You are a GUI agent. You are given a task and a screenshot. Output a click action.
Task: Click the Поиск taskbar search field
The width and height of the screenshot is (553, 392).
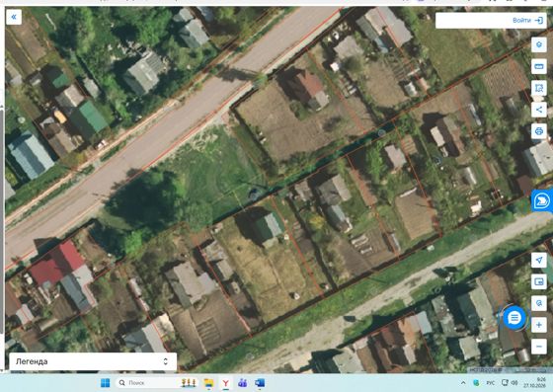point(147,383)
